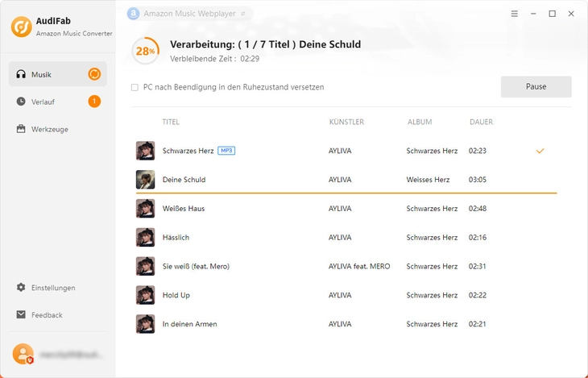Screen dimensions: 588x378
Task: Close the AudiFab window
Action: [571, 14]
